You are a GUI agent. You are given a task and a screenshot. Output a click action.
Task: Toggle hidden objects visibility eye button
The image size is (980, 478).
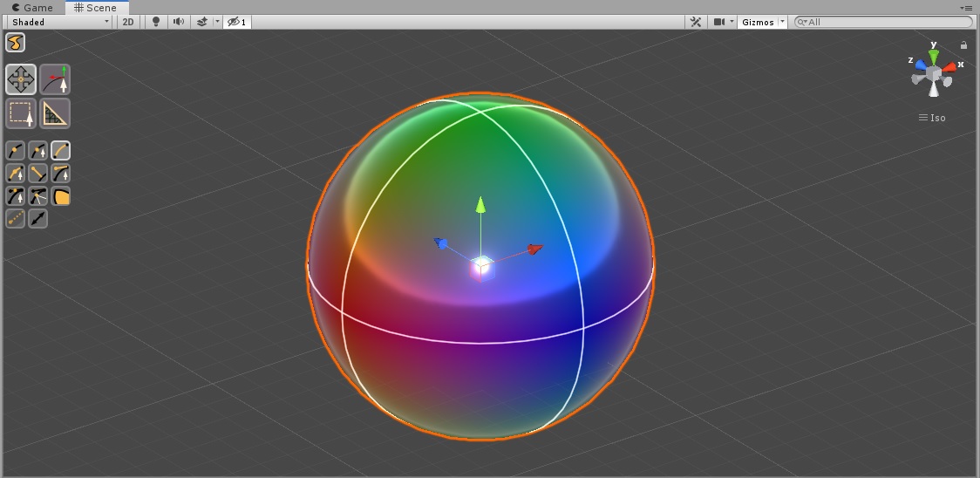click(237, 22)
